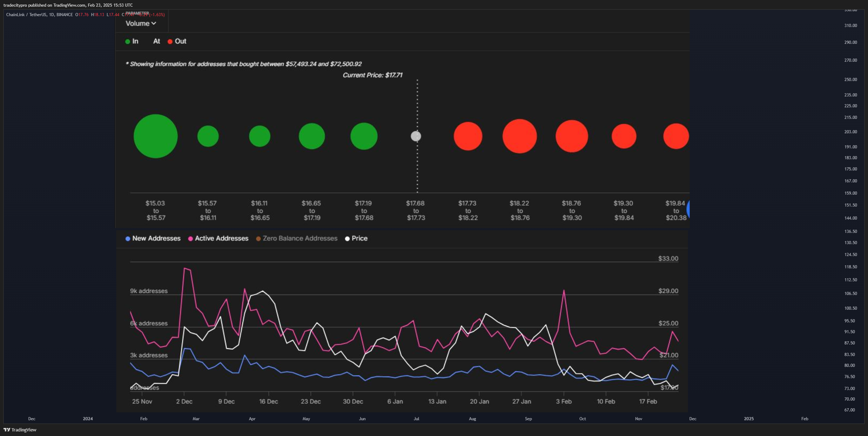Click the red bubble for $17.73 to $18.22
Image resolution: width=868 pixels, height=436 pixels.
[468, 136]
